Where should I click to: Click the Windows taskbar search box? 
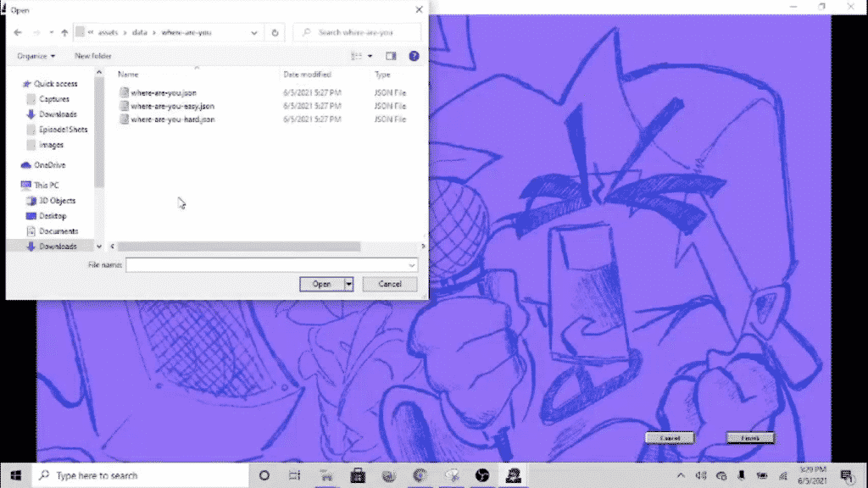[142, 475]
